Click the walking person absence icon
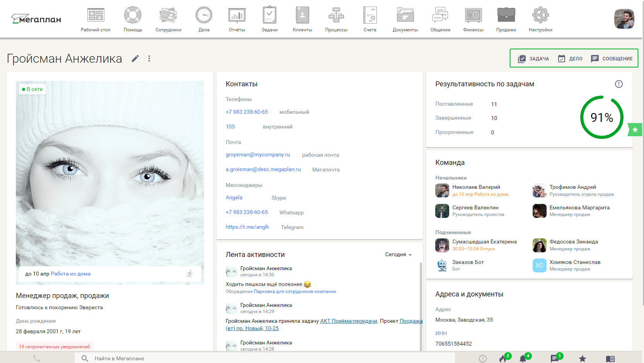This screenshot has width=644, height=363. pos(189,274)
